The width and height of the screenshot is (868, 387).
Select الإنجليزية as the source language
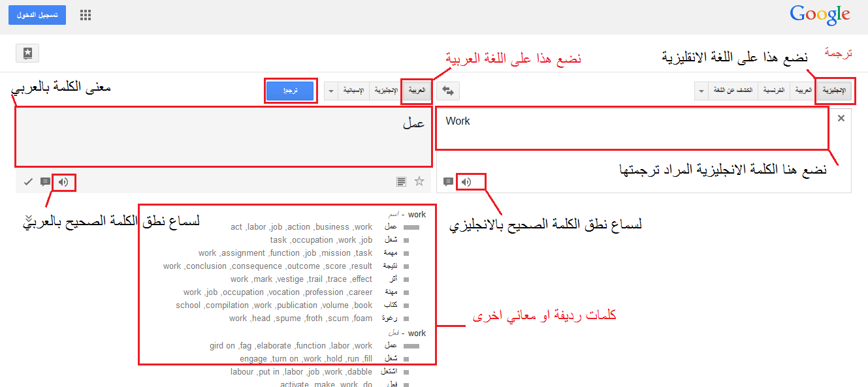click(833, 91)
